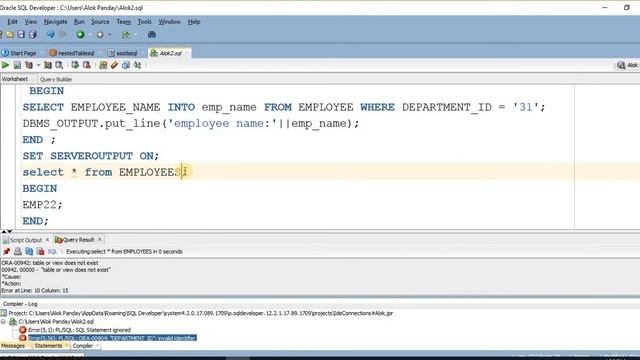Click the 'EMP22;' code line
Screen dimensions: 640x360
42,205
